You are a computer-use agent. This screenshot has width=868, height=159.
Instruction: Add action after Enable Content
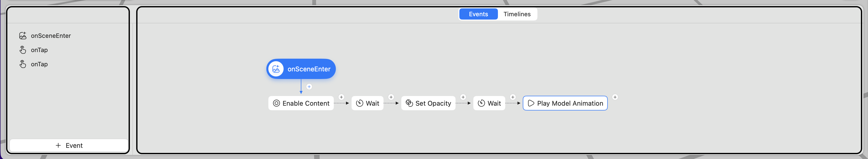(x=341, y=97)
